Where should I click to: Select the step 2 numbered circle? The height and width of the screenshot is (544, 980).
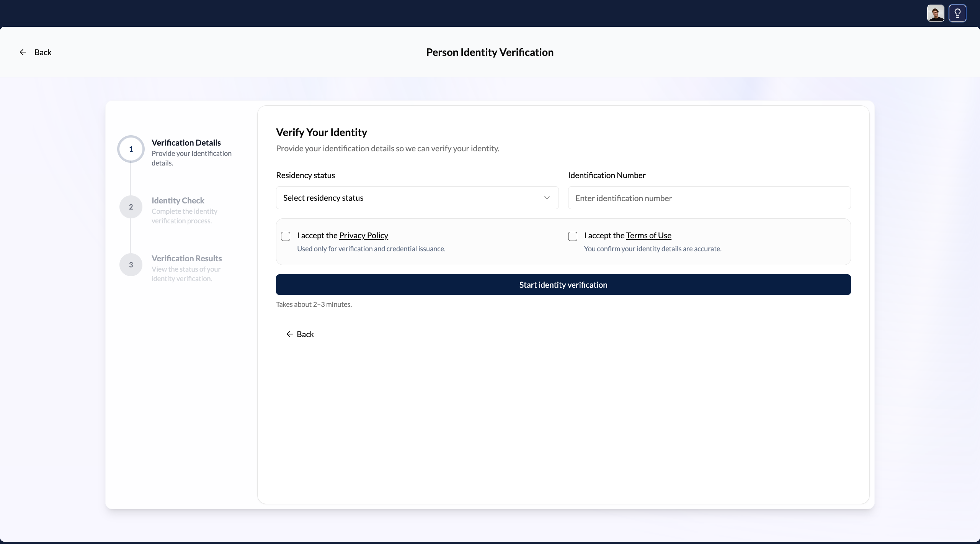[x=131, y=207]
